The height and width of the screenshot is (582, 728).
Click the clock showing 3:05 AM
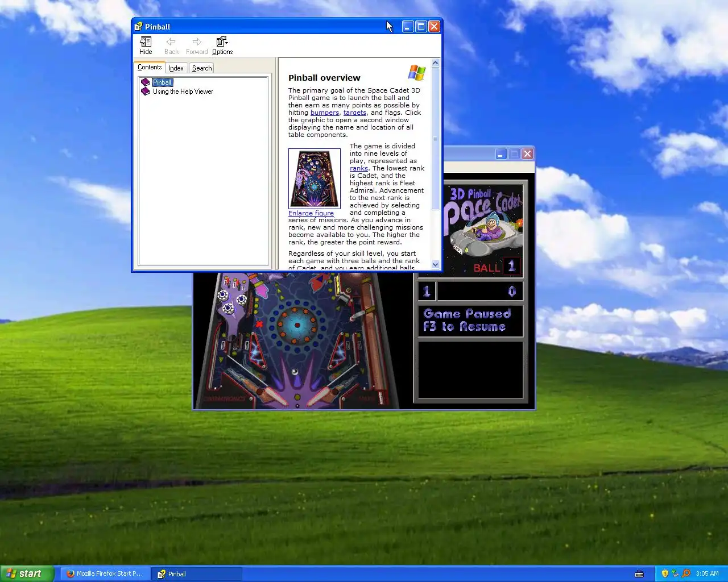[707, 573]
